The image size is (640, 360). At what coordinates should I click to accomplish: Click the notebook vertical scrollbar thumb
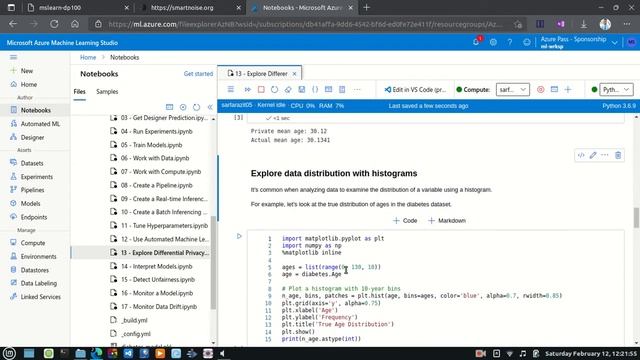636,218
